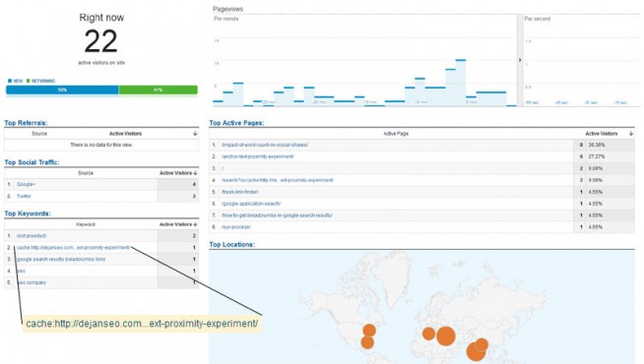
Task: Open the /our-process/ active page link
Action: (x=236, y=227)
